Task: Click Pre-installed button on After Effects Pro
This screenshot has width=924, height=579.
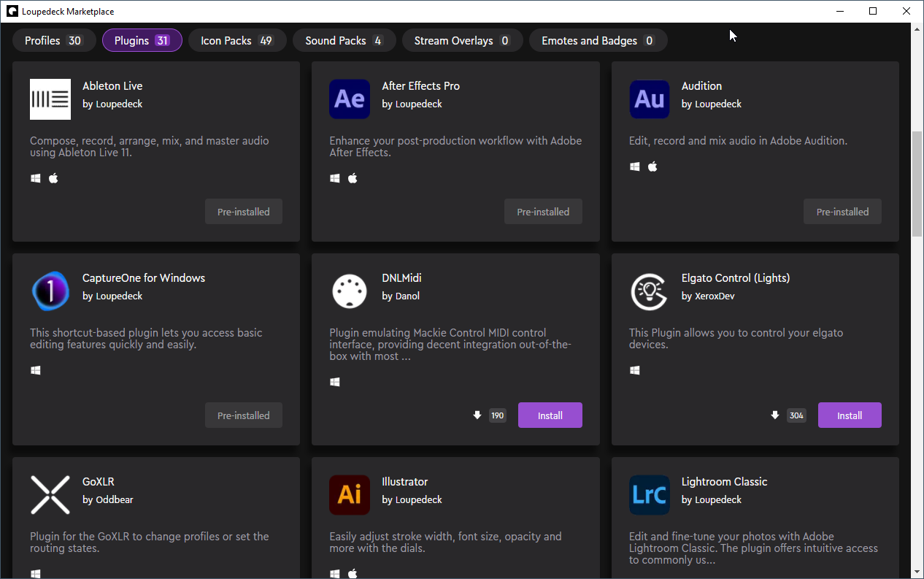Action: click(543, 212)
